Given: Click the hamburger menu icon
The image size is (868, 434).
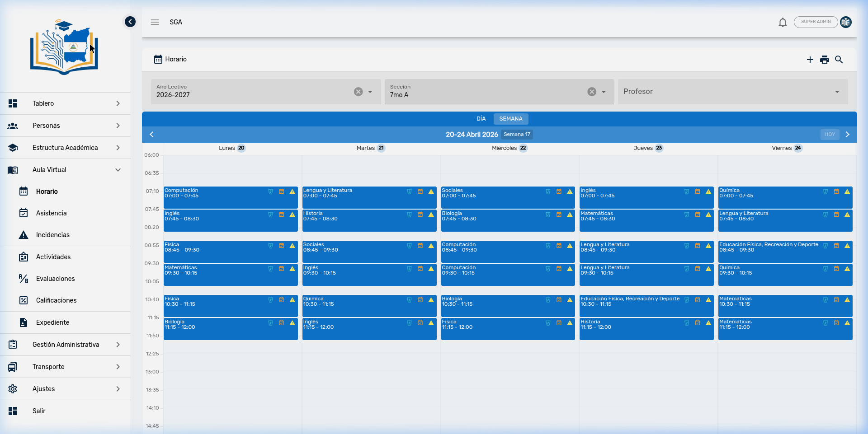Looking at the screenshot, I should 155,22.
